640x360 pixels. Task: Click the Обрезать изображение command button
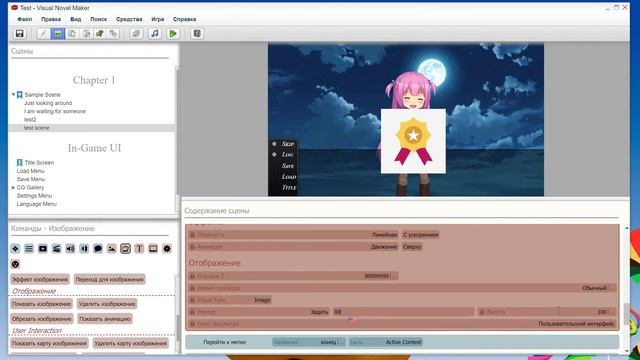click(x=42, y=318)
